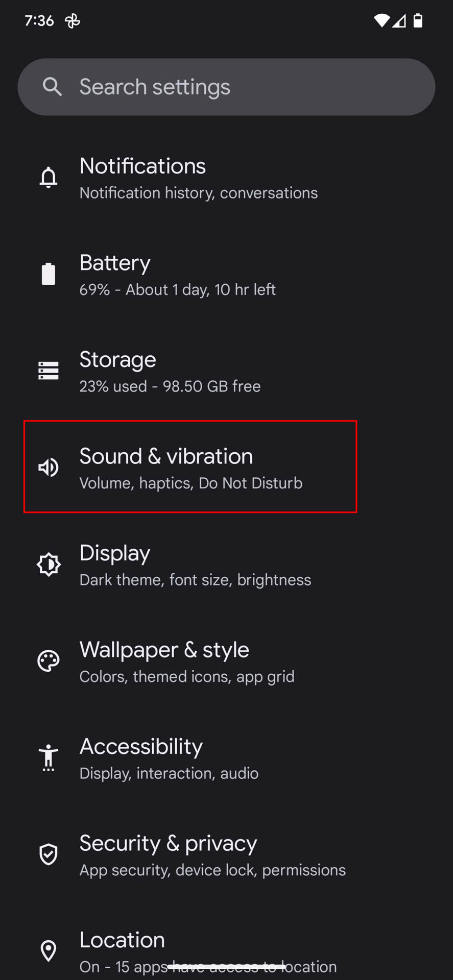
Task: Tap the Notifications bell icon
Action: point(49,178)
